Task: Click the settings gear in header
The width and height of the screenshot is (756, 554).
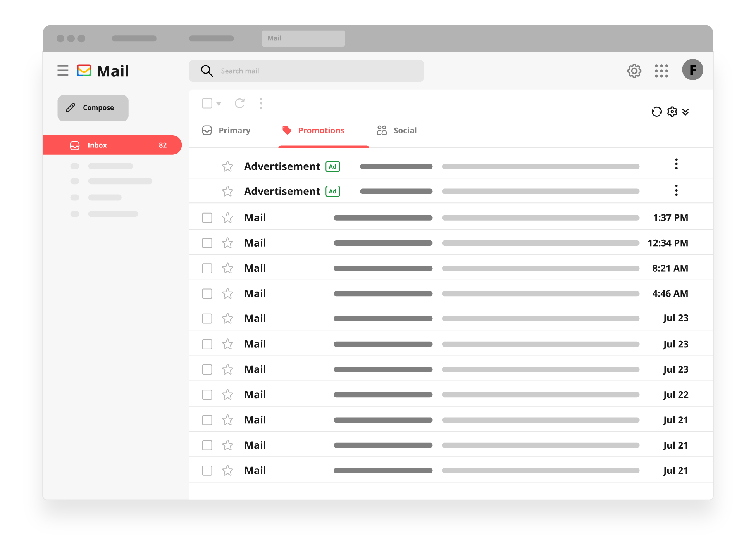Action: pos(634,71)
